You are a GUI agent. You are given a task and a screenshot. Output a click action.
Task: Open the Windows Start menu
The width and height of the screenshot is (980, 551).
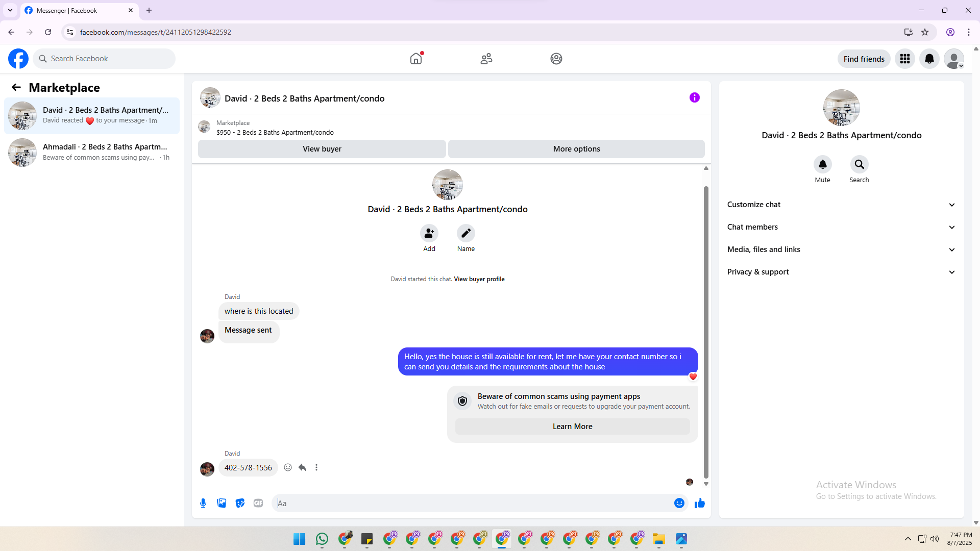[x=300, y=539]
